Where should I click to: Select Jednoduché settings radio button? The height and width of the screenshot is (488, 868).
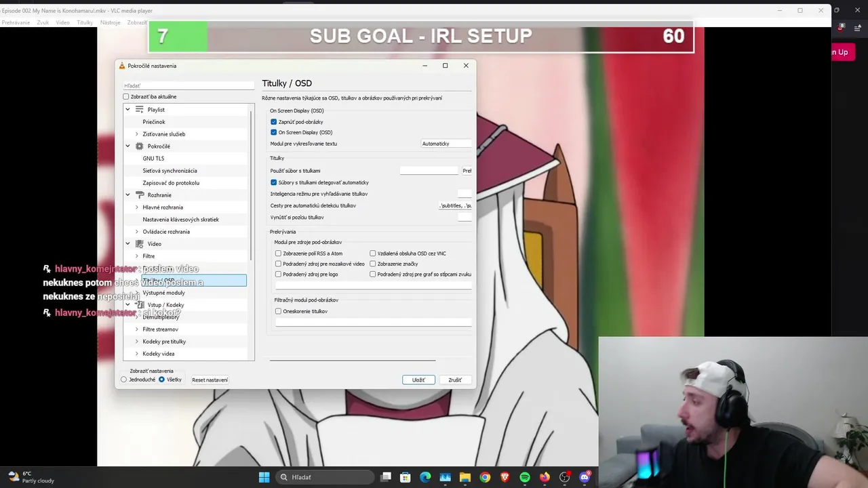(x=124, y=380)
